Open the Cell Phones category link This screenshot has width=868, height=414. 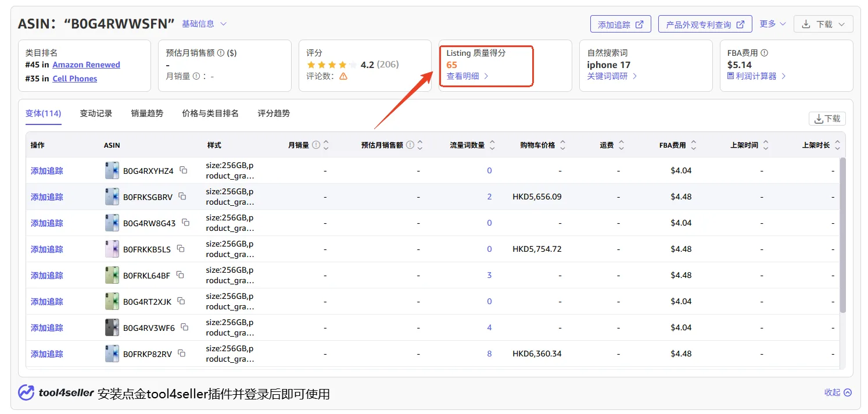tap(75, 78)
